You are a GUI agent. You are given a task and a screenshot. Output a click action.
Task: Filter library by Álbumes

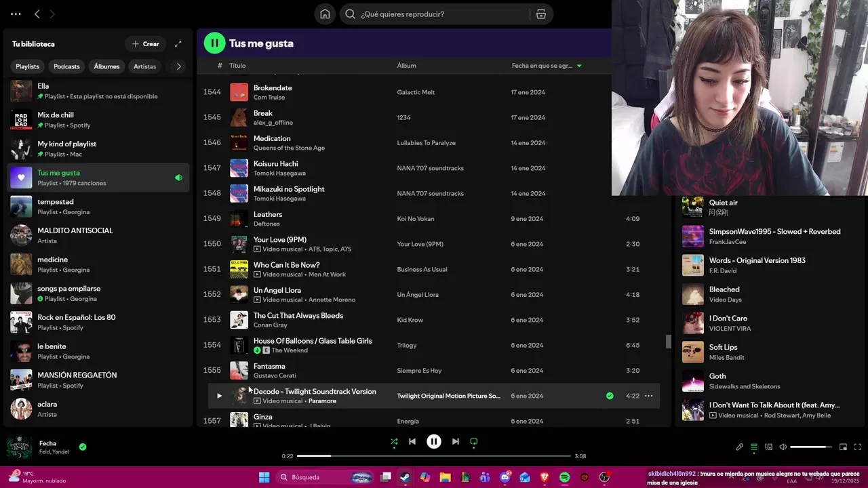(106, 66)
